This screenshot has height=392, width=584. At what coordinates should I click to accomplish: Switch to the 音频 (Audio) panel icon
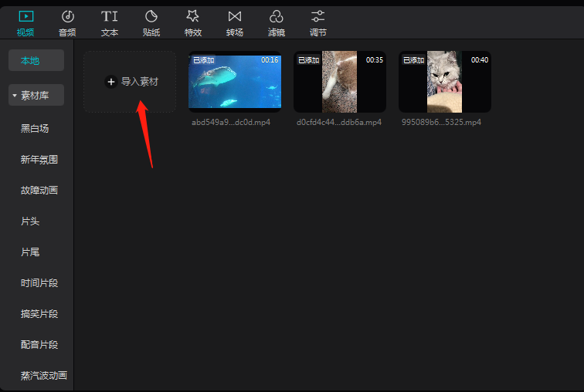[x=67, y=17]
